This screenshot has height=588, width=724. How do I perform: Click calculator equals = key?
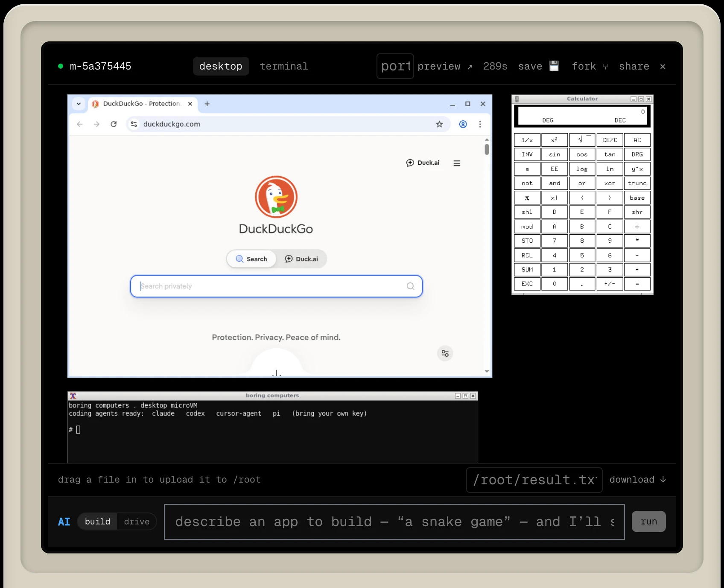point(637,284)
